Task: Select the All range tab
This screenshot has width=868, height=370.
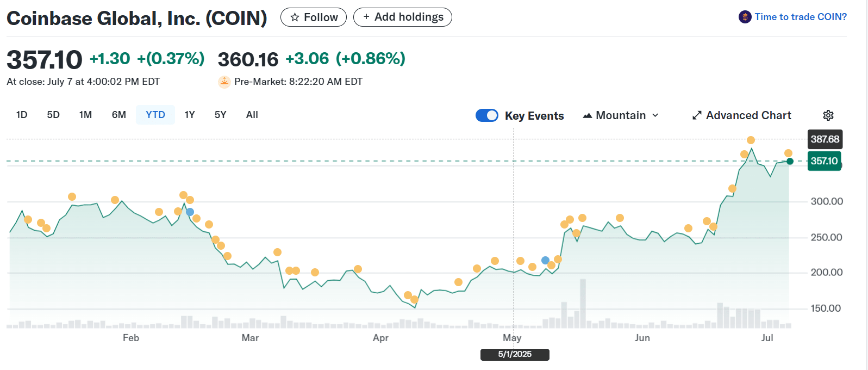Action: pyautogui.click(x=252, y=115)
